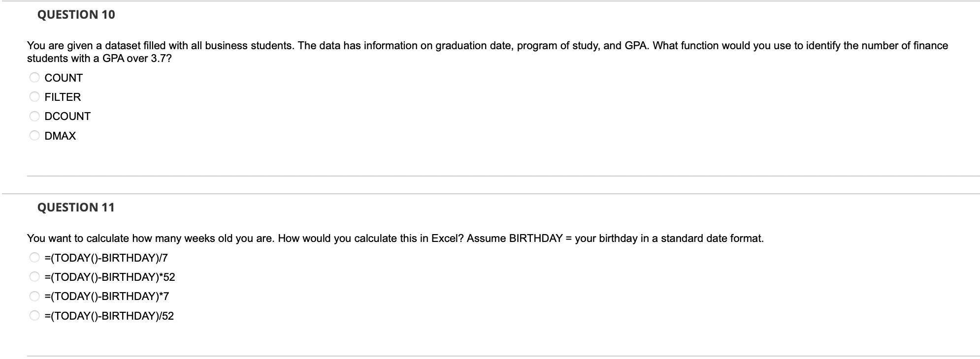Click the =(TODAY()-BIRTHDAY)*52 formula text
The width and height of the screenshot is (980, 359).
109,277
